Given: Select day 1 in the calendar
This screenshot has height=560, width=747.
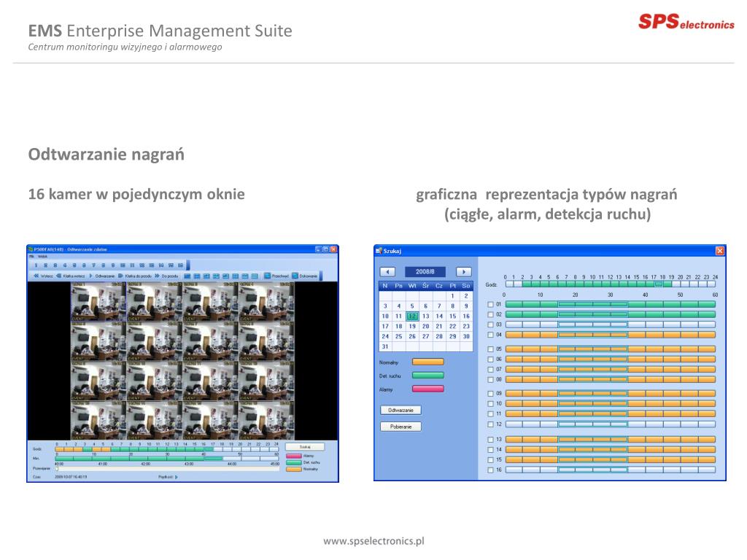Looking at the screenshot, I should (x=452, y=296).
